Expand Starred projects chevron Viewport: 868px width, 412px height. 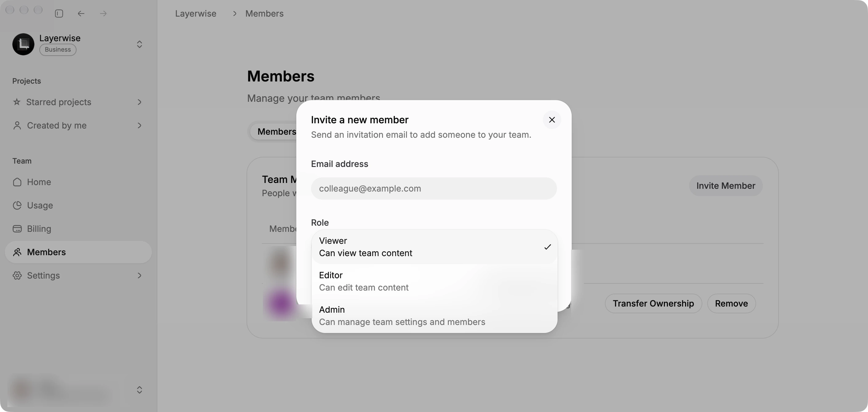click(x=139, y=102)
